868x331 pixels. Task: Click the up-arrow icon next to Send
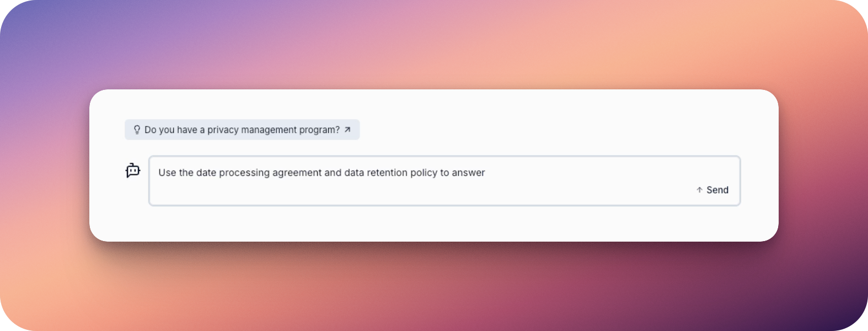[x=699, y=190]
